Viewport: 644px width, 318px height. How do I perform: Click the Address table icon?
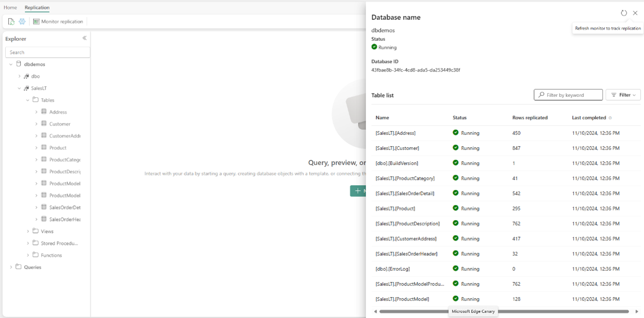[x=44, y=111]
